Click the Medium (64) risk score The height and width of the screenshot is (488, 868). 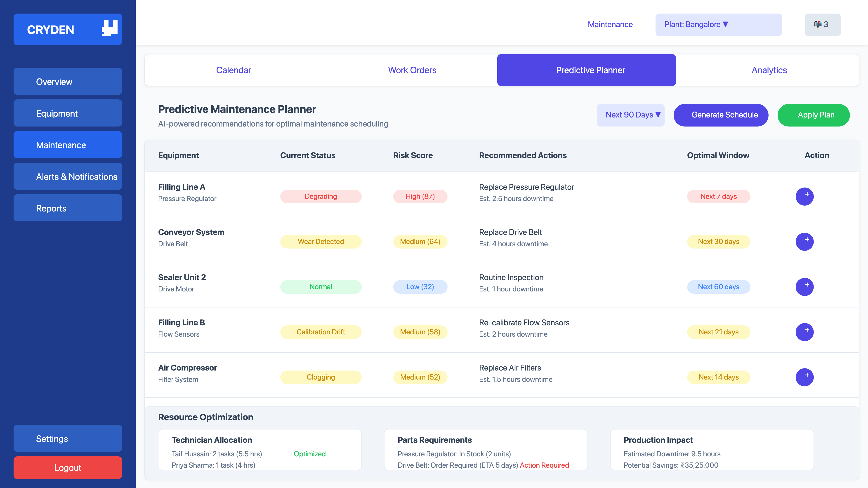[x=420, y=242]
